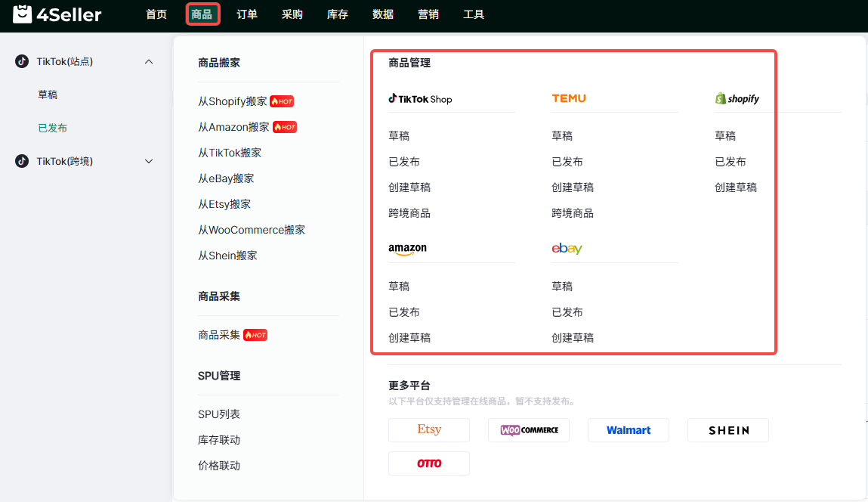Click the eBay platform logo
Viewport: 868px width, 502px height.
567,249
